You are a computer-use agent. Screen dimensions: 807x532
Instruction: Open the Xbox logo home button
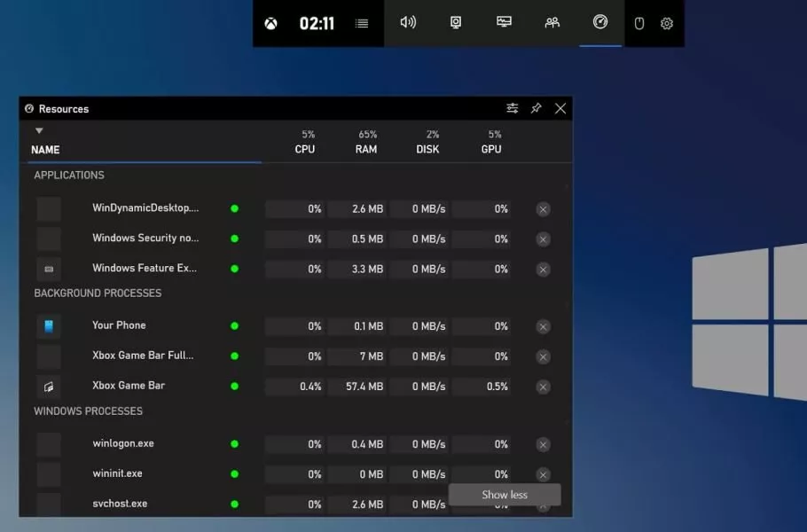click(270, 23)
